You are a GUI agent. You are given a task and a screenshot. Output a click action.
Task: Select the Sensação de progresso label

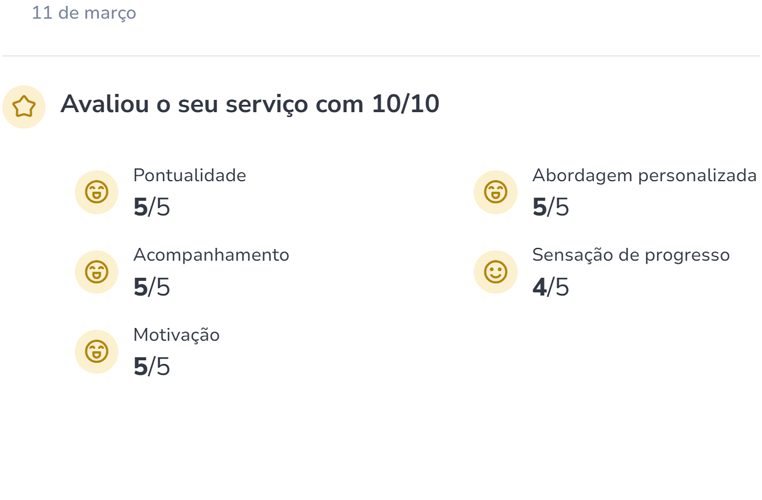coord(630,255)
